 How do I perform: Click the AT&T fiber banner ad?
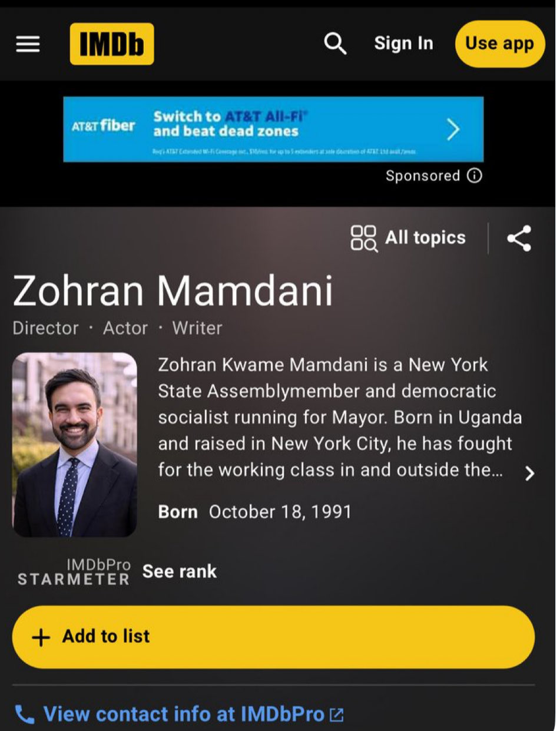coord(273,129)
